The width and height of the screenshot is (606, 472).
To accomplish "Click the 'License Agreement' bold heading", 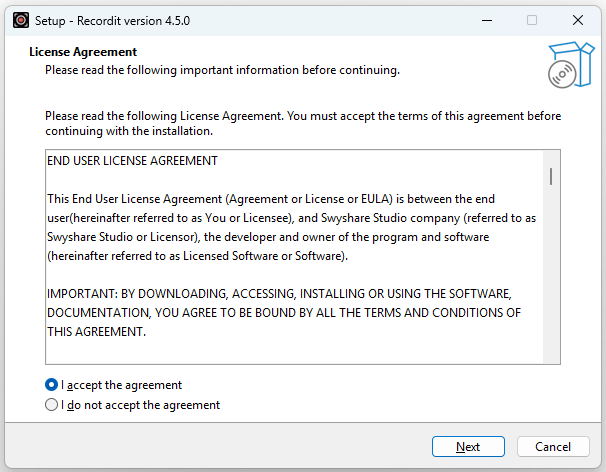I will click(x=83, y=52).
